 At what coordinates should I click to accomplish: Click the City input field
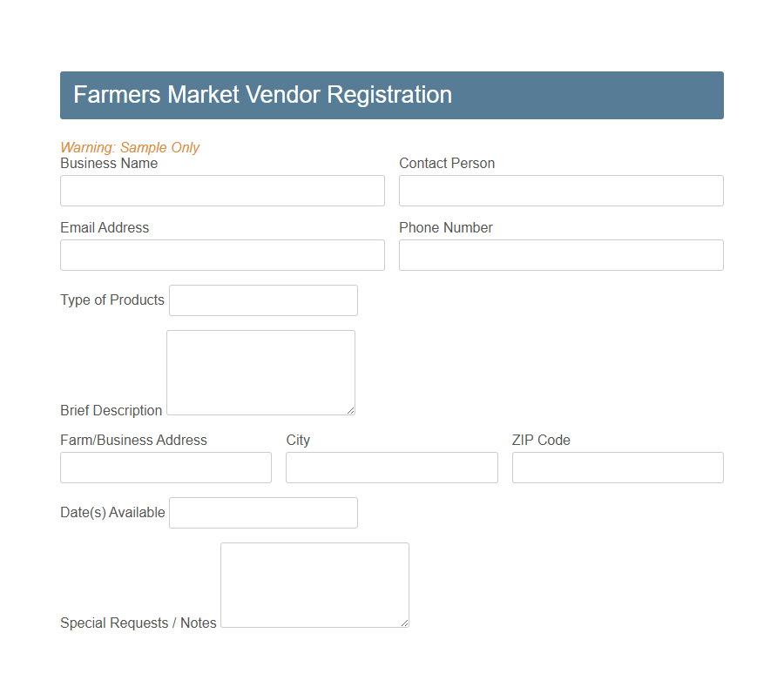(x=391, y=468)
